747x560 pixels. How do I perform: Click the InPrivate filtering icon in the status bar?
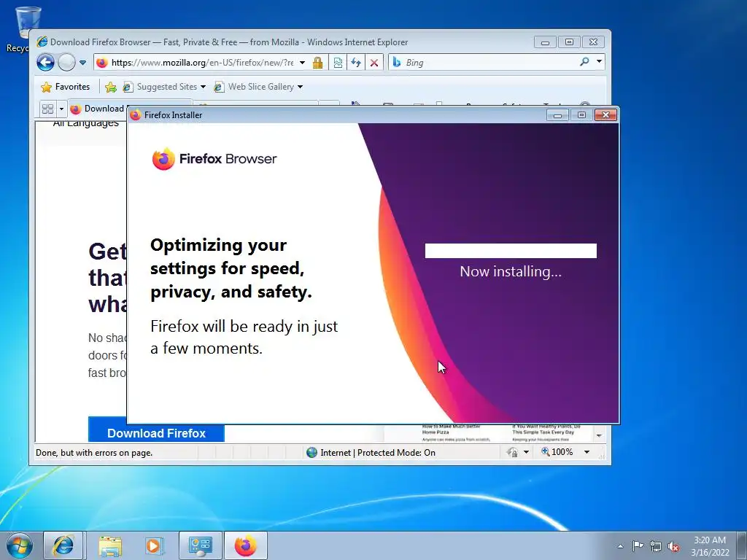point(513,452)
